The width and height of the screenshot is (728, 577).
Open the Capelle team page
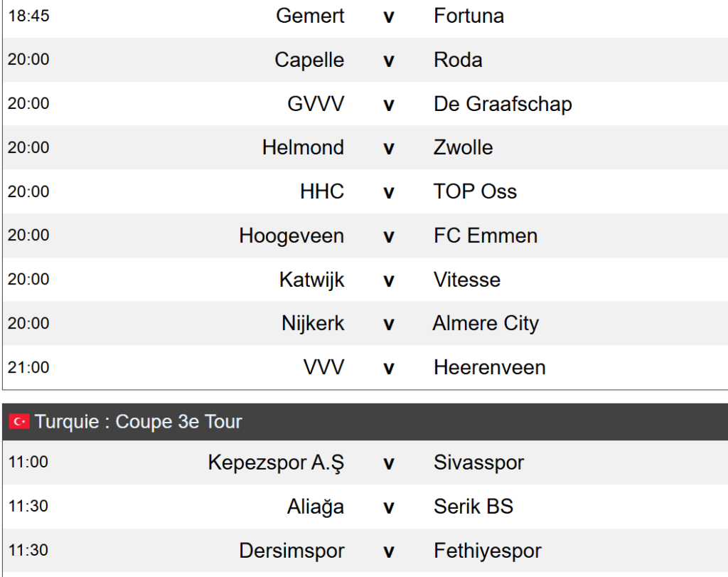pos(309,60)
